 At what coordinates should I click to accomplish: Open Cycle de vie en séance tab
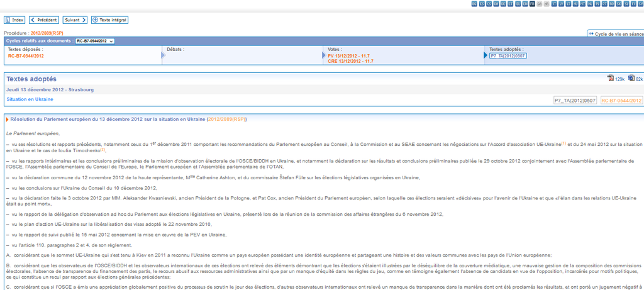[x=616, y=34]
